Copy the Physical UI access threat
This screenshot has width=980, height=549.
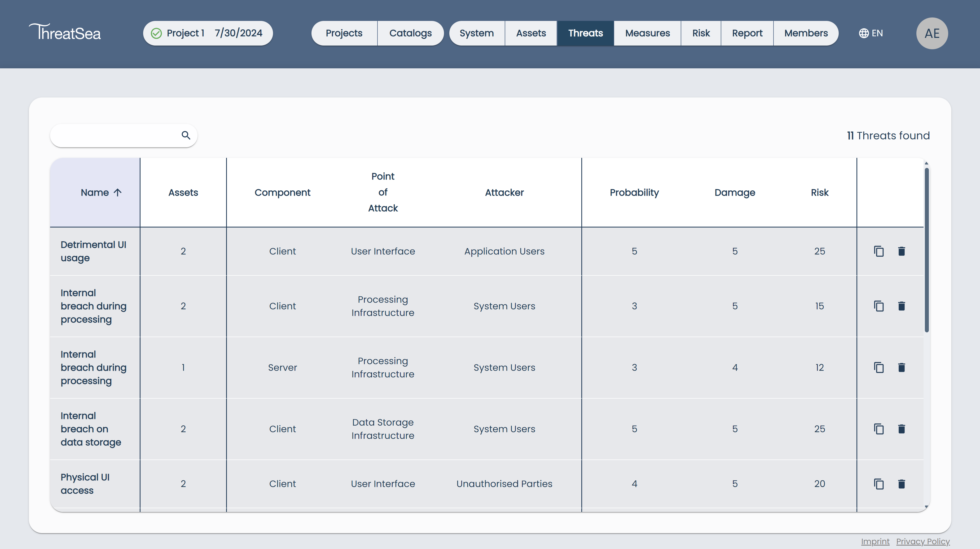coord(879,484)
